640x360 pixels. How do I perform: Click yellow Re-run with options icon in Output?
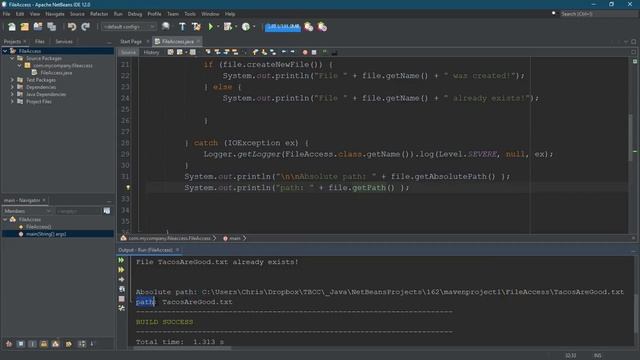pyautogui.click(x=121, y=270)
